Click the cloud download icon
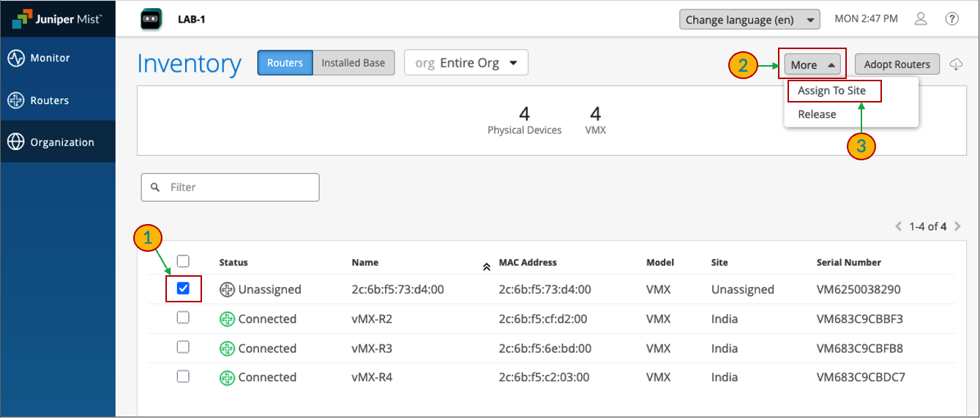Screen dimensions: 980x418 [956, 64]
